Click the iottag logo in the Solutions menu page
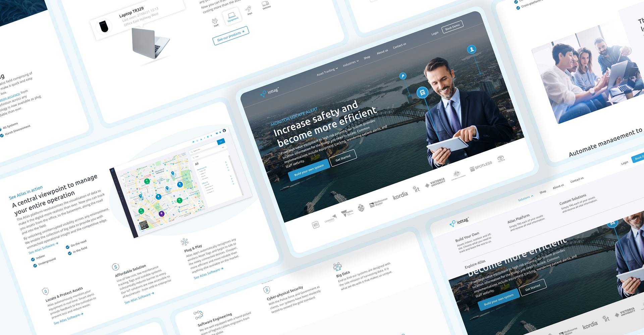 pyautogui.click(x=459, y=222)
